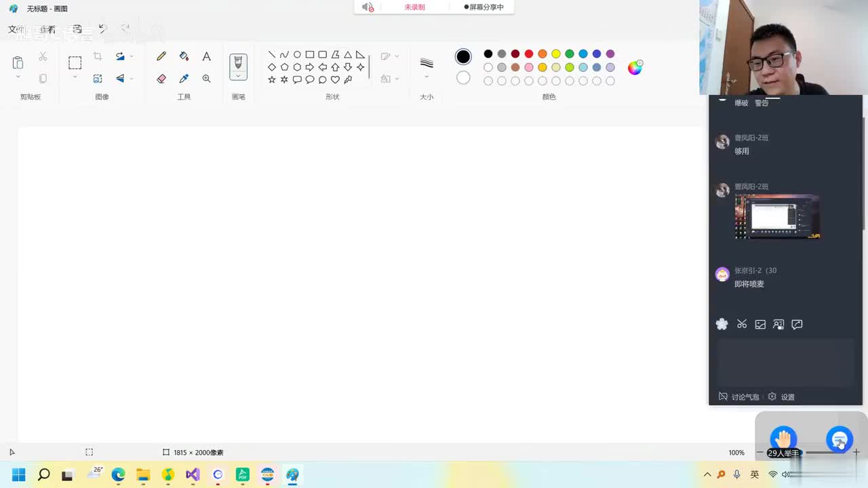Click the Undo arrow

click(x=102, y=29)
